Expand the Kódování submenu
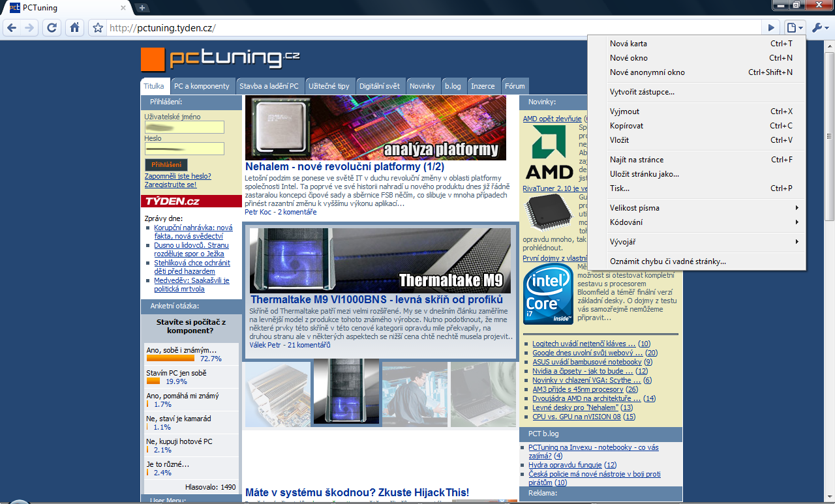 click(x=697, y=222)
